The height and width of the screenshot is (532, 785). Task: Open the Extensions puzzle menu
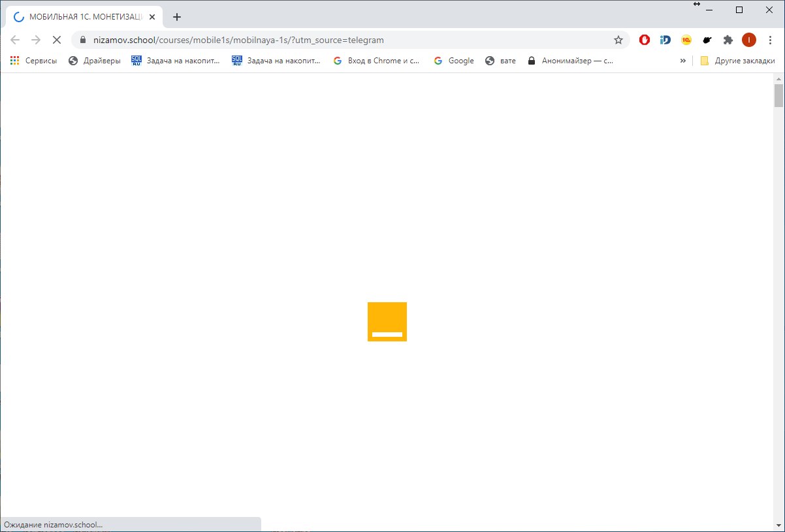click(728, 40)
